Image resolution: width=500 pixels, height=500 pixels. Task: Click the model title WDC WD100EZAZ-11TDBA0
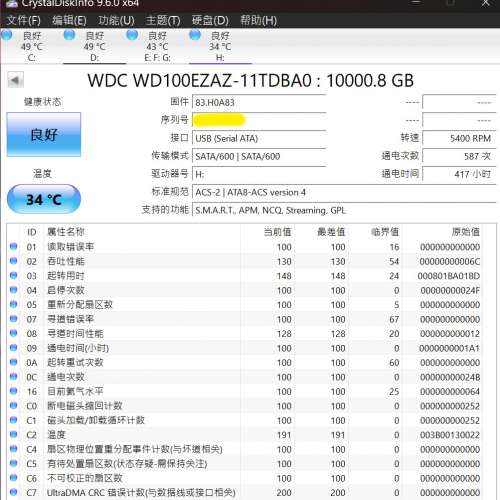pyautogui.click(x=199, y=81)
